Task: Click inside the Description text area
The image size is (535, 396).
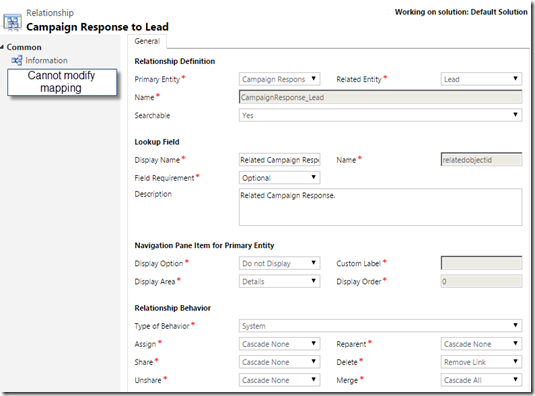Action: tap(380, 207)
